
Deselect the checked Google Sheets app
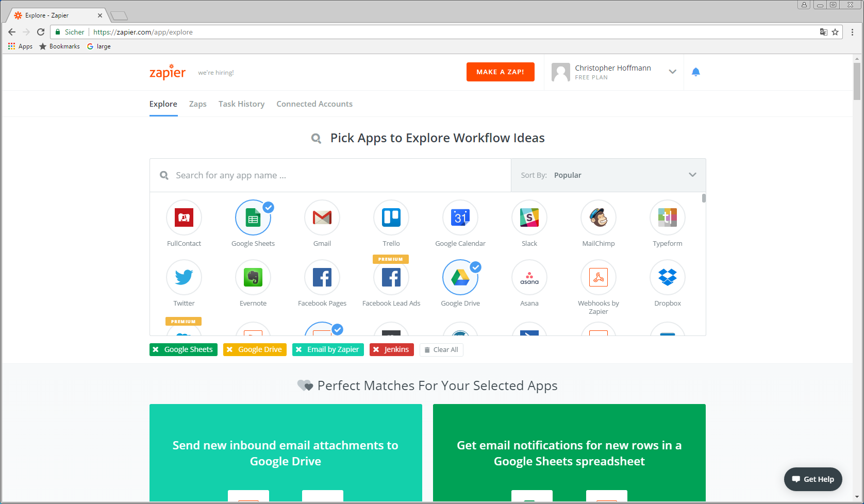click(x=253, y=217)
